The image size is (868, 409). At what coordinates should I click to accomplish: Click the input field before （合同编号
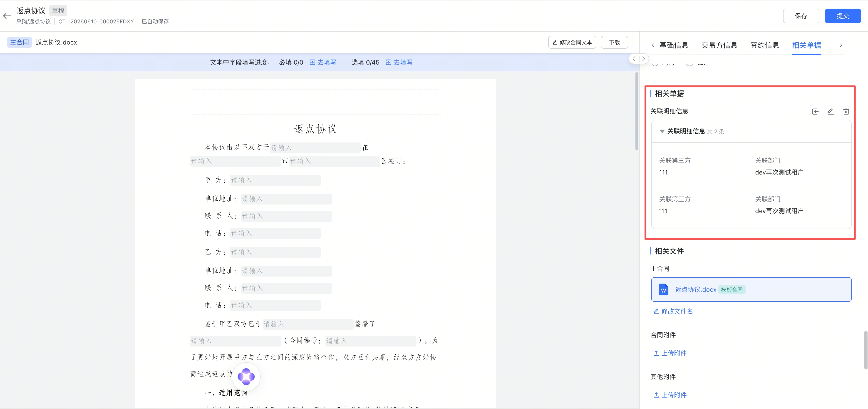235,341
